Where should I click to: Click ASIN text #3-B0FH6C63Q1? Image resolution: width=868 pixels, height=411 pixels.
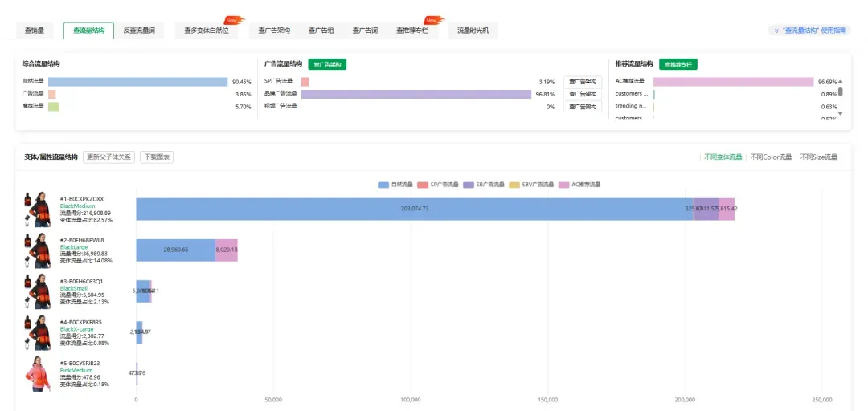(x=81, y=281)
